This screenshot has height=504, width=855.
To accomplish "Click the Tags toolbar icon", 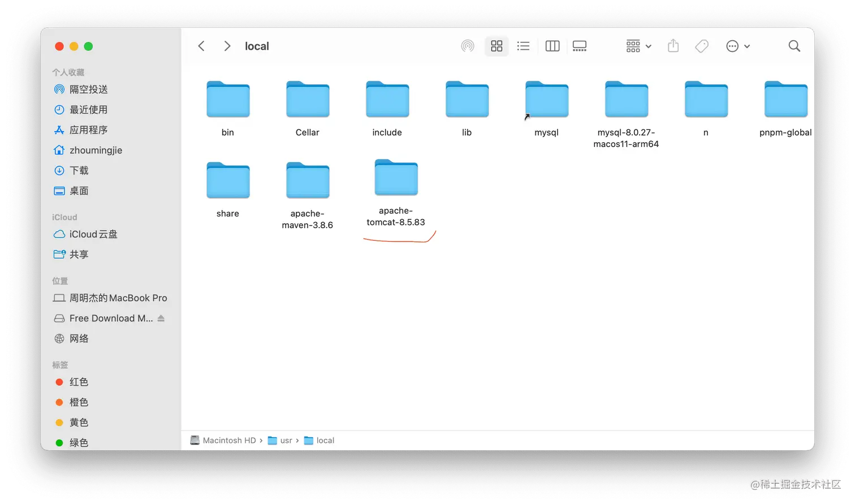I will (x=702, y=46).
